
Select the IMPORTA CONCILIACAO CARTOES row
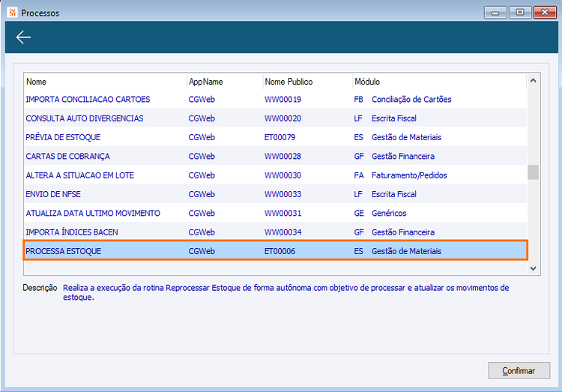coord(275,100)
